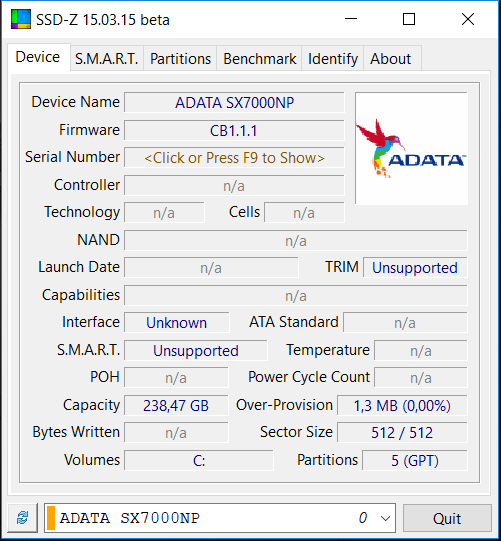Click the Capacity value 238,47 GB
501x541 pixels.
point(176,406)
